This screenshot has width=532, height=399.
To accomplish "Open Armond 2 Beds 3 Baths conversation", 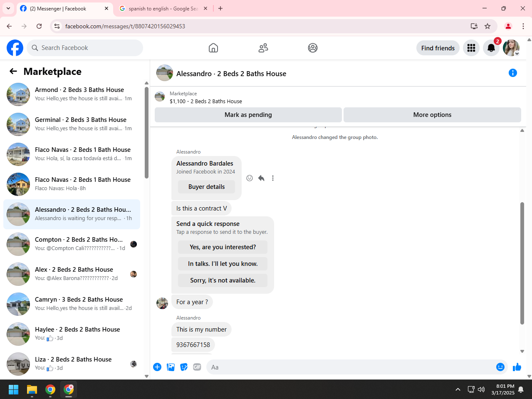I will coord(72,94).
